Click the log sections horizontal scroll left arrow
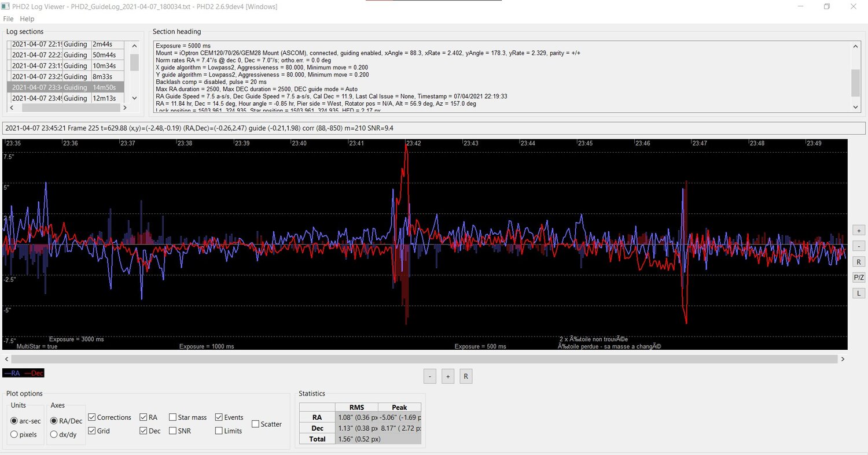The image size is (868, 455). click(11, 108)
